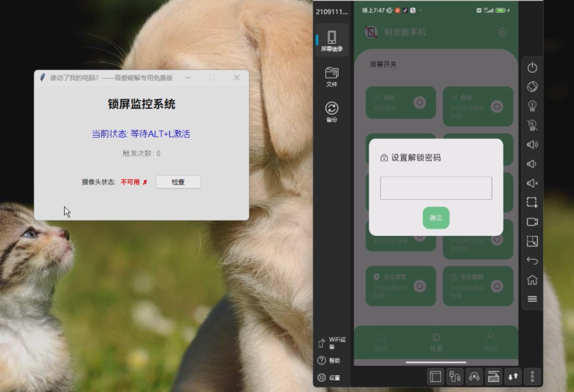Open the 我的 profile tab

[x=490, y=342]
